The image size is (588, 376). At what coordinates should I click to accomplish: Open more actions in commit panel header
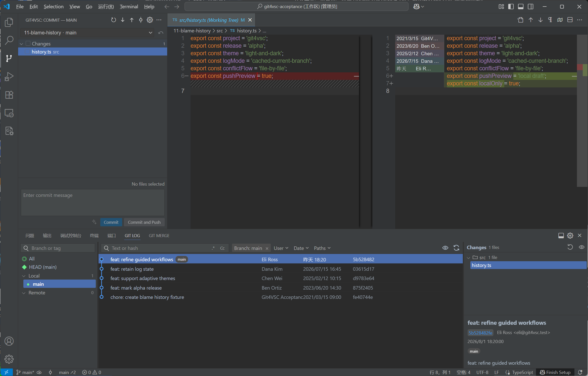(159, 20)
